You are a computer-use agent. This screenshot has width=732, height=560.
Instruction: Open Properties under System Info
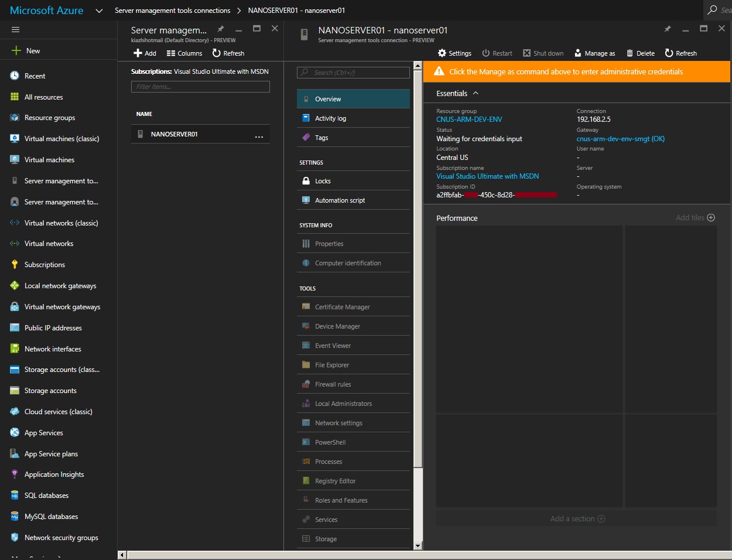[353, 244]
